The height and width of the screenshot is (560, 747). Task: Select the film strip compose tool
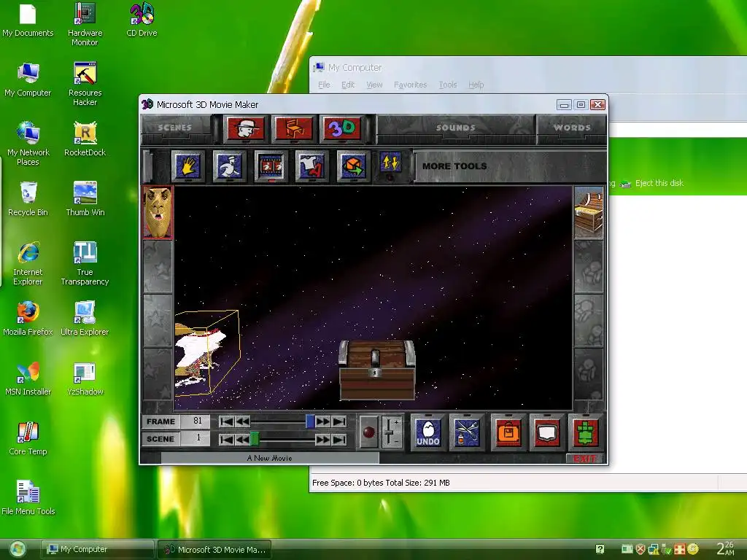[271, 166]
